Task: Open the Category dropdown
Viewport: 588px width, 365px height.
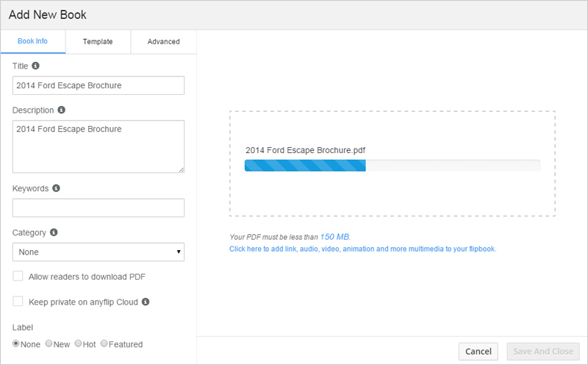Action: tap(98, 252)
